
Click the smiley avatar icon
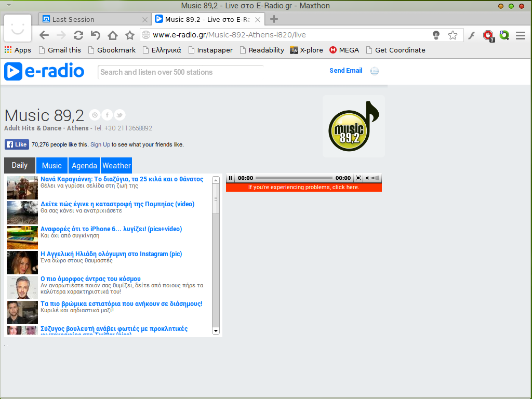(18, 28)
